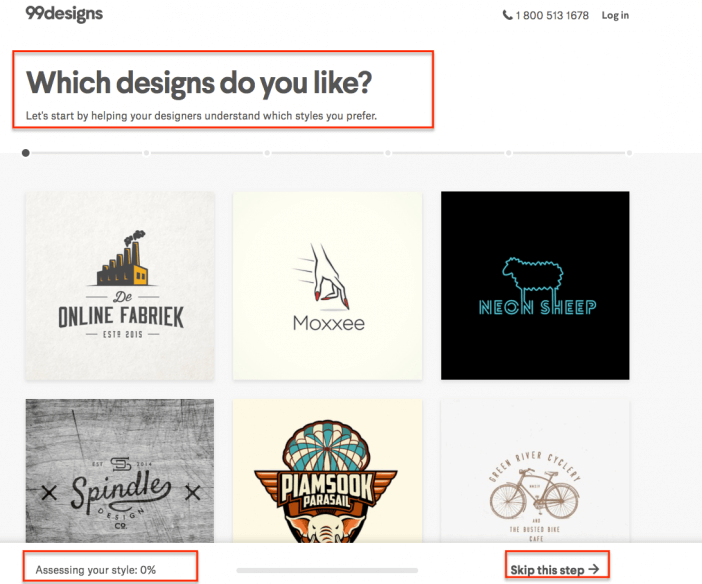Click Skip this step

(555, 570)
